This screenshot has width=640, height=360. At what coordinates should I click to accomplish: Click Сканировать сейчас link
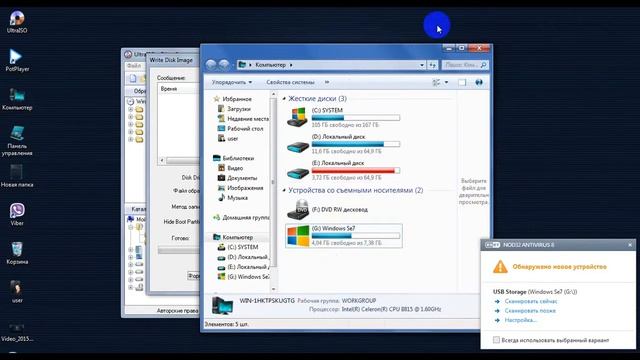[x=531, y=301]
